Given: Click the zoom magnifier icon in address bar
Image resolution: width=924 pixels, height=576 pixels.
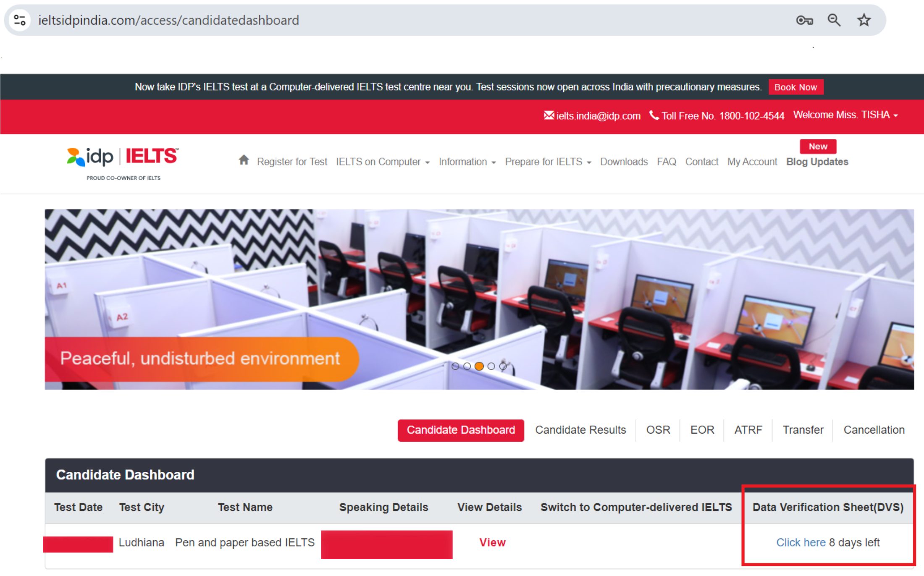Looking at the screenshot, I should pyautogui.click(x=834, y=20).
